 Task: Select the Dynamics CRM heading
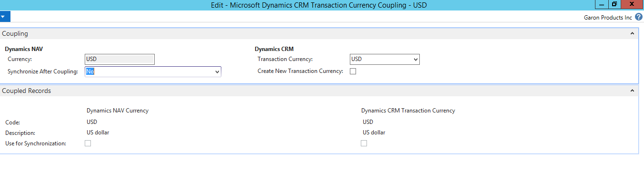(274, 49)
